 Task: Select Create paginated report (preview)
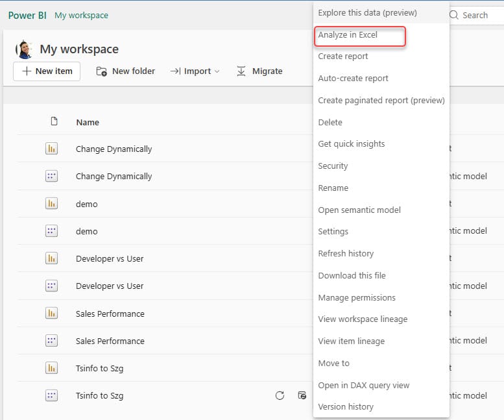click(381, 101)
